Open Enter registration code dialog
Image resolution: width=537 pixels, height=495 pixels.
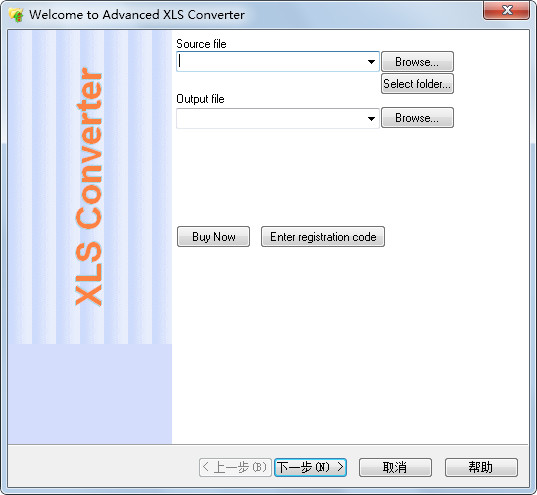pos(323,236)
